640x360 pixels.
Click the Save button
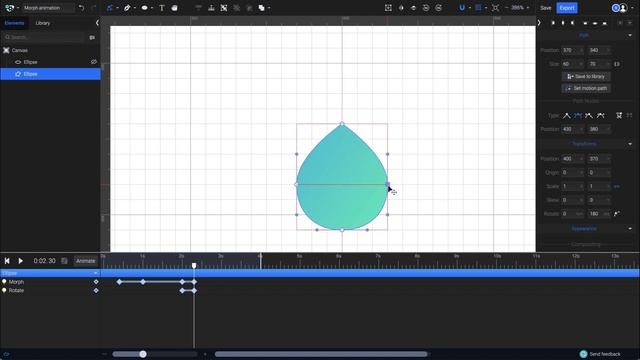click(545, 8)
